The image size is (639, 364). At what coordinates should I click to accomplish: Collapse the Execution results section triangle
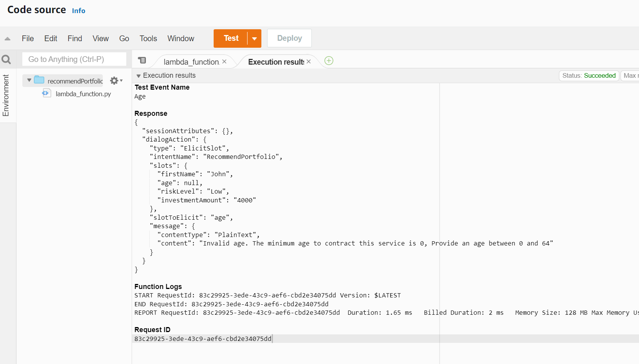click(139, 75)
